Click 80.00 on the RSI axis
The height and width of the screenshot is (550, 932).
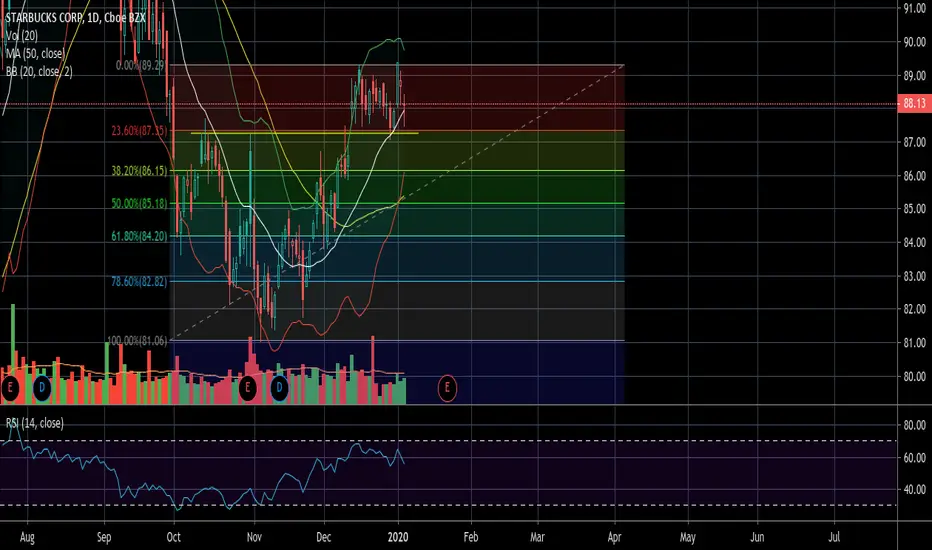(x=914, y=425)
